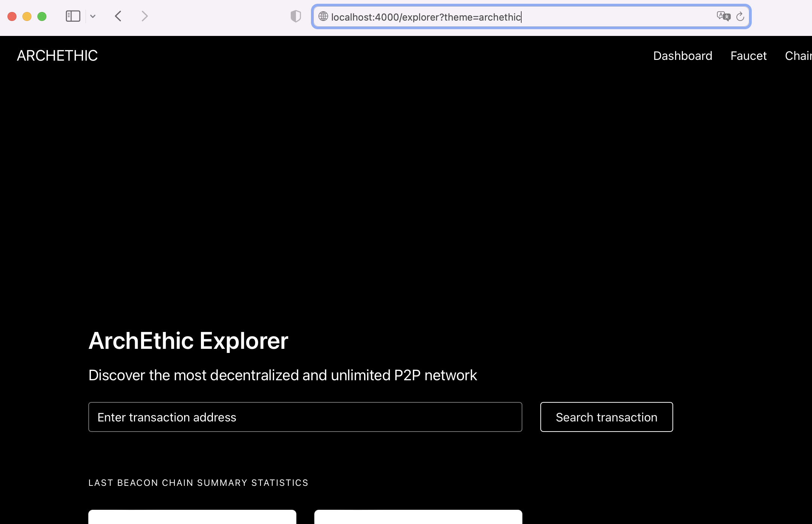
Task: Open the webpage translation options
Action: tap(723, 16)
